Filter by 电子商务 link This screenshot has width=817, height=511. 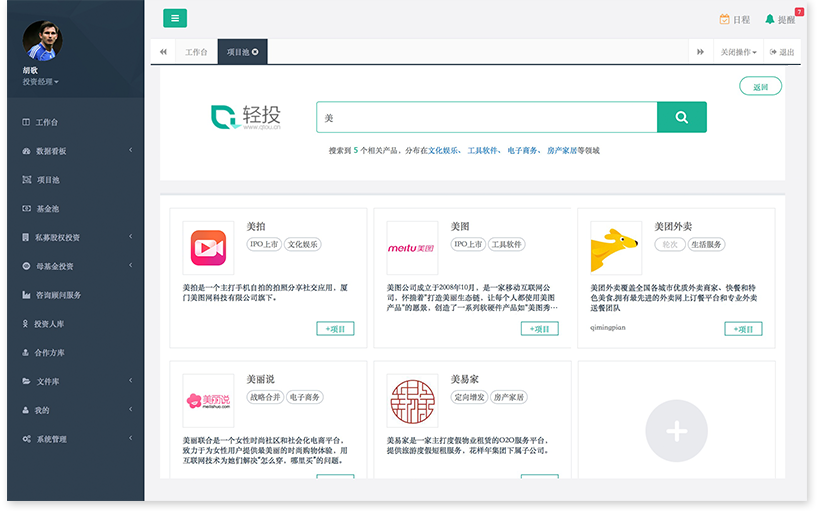point(523,151)
